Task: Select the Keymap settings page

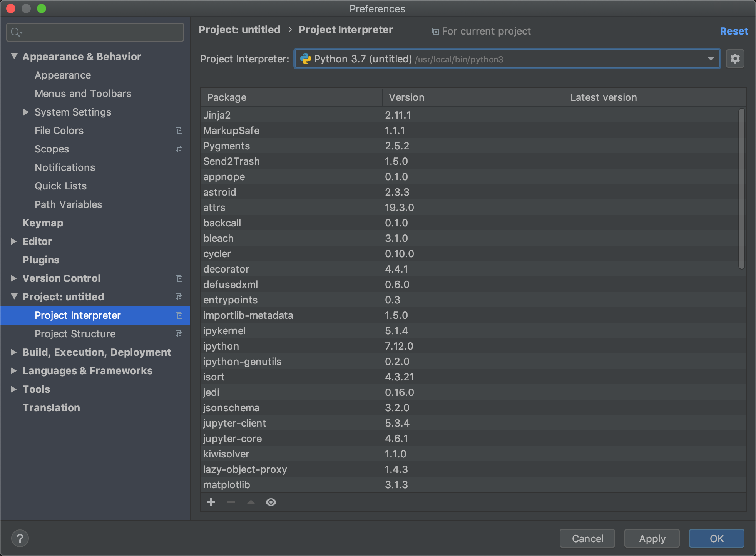Action: click(43, 223)
